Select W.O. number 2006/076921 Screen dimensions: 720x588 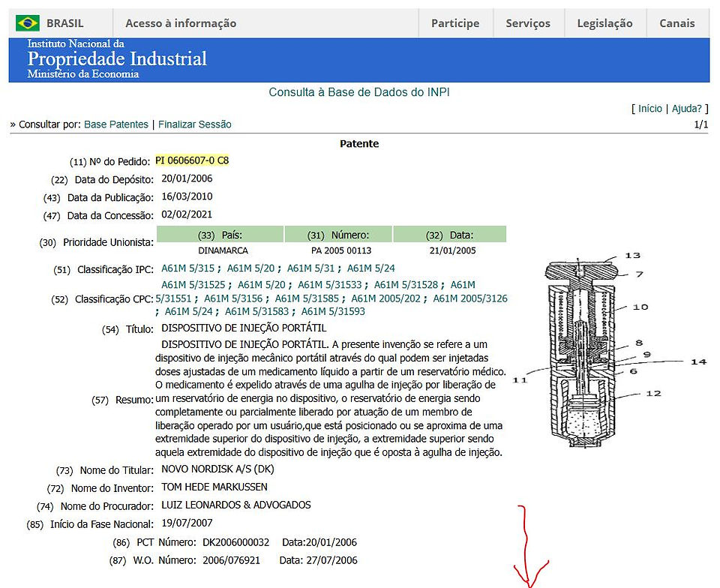pos(232,560)
